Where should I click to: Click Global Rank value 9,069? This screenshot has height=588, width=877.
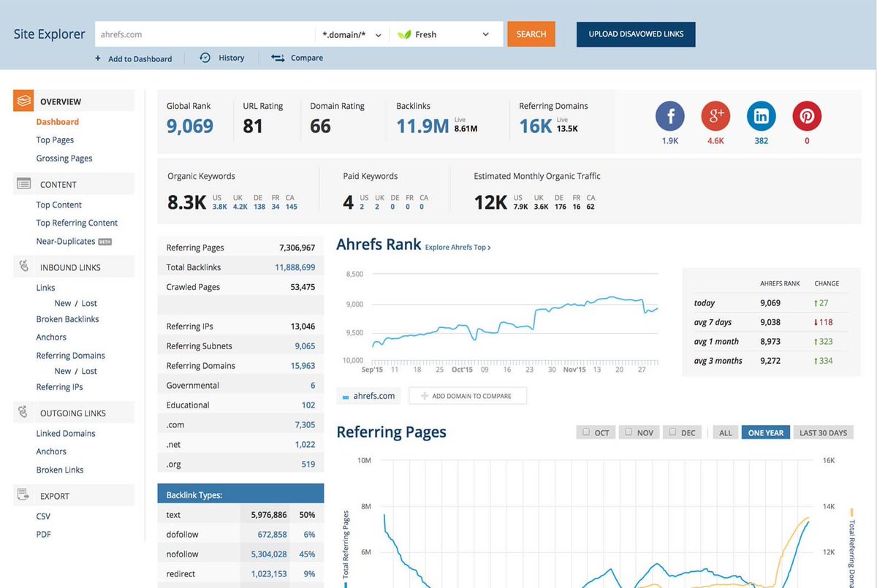pos(190,126)
